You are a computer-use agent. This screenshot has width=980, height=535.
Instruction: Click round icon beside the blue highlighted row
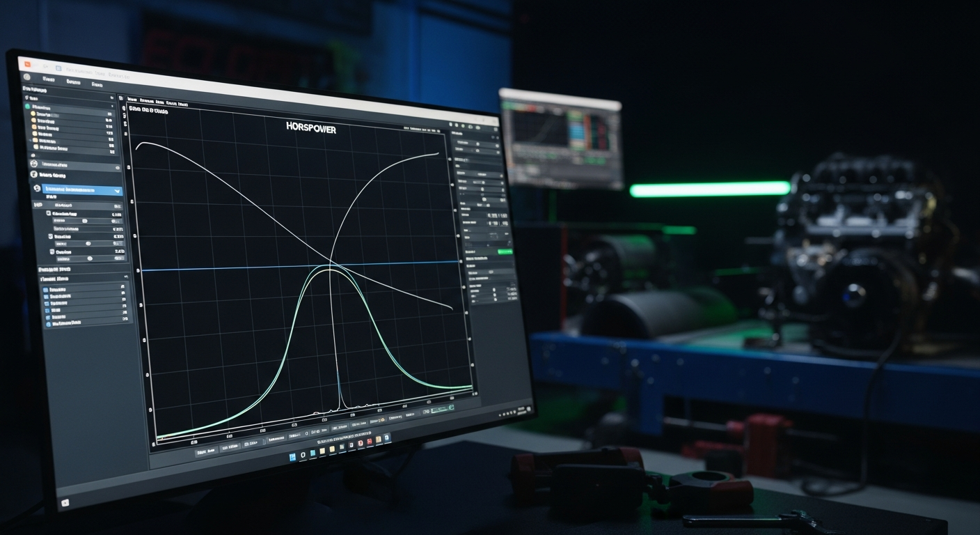click(37, 189)
